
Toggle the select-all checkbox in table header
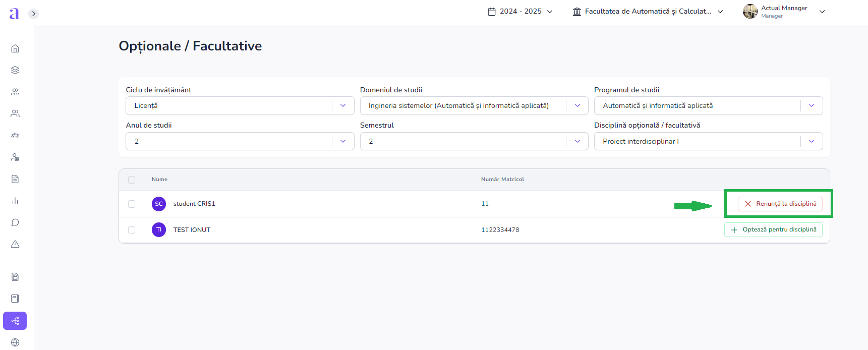click(x=132, y=180)
